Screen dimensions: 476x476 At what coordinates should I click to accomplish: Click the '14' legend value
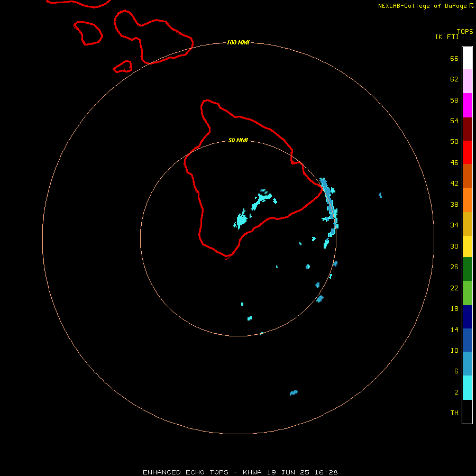click(454, 329)
